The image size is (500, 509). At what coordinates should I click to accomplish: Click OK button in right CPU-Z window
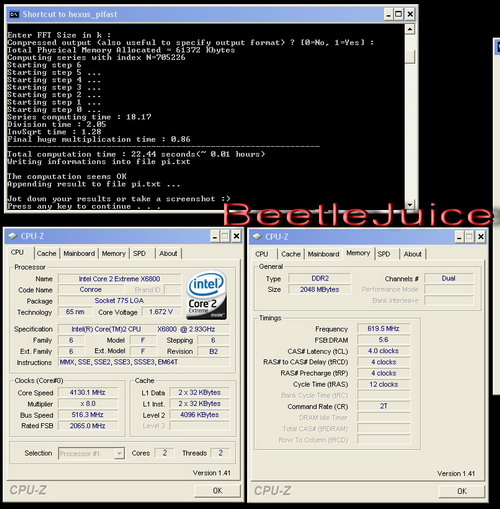[462, 491]
